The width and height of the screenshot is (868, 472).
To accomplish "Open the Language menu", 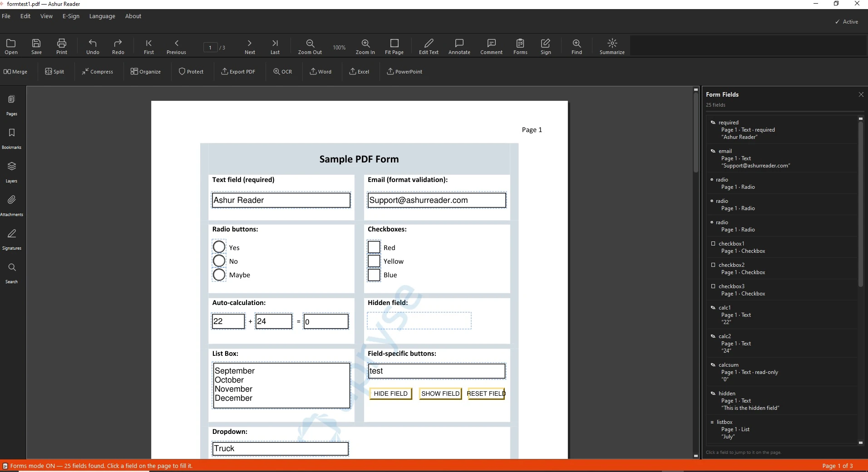I will click(102, 16).
